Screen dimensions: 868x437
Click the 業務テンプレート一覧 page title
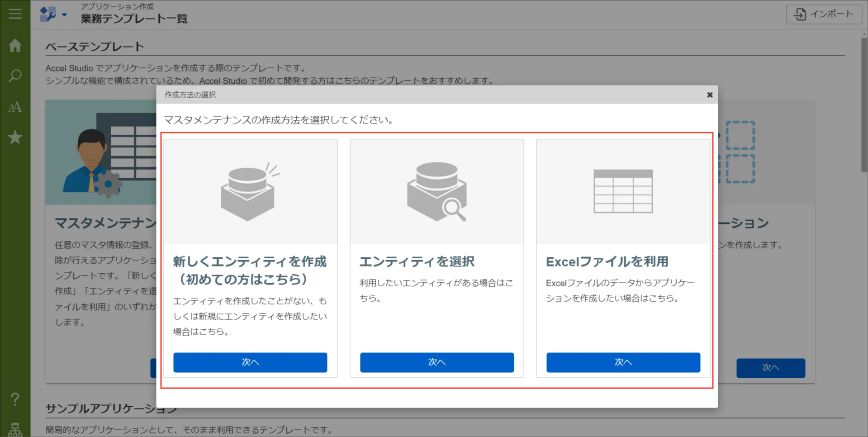[134, 19]
